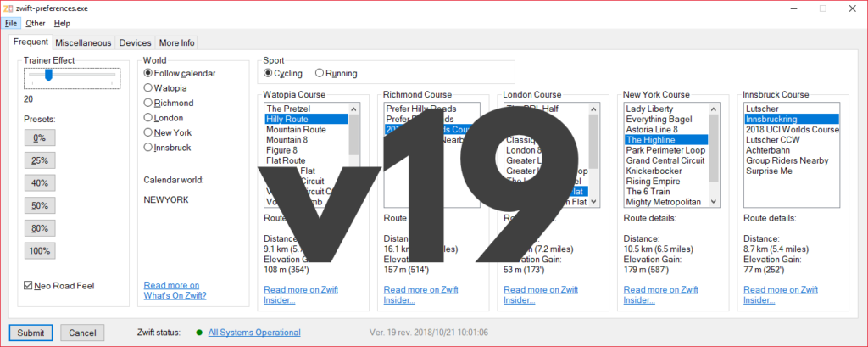Click the Trainer Effect slider thumb
868x347 pixels.
[x=48, y=75]
